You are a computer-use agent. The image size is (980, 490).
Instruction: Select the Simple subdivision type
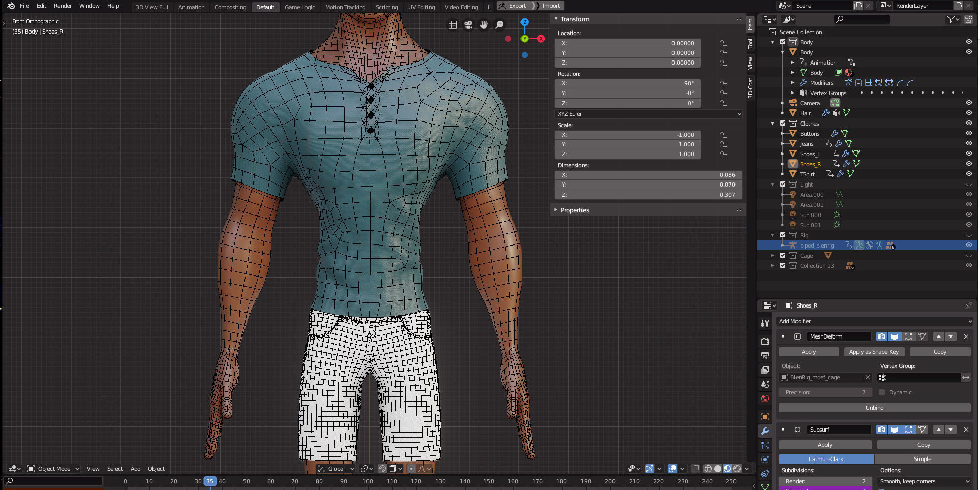coord(923,459)
